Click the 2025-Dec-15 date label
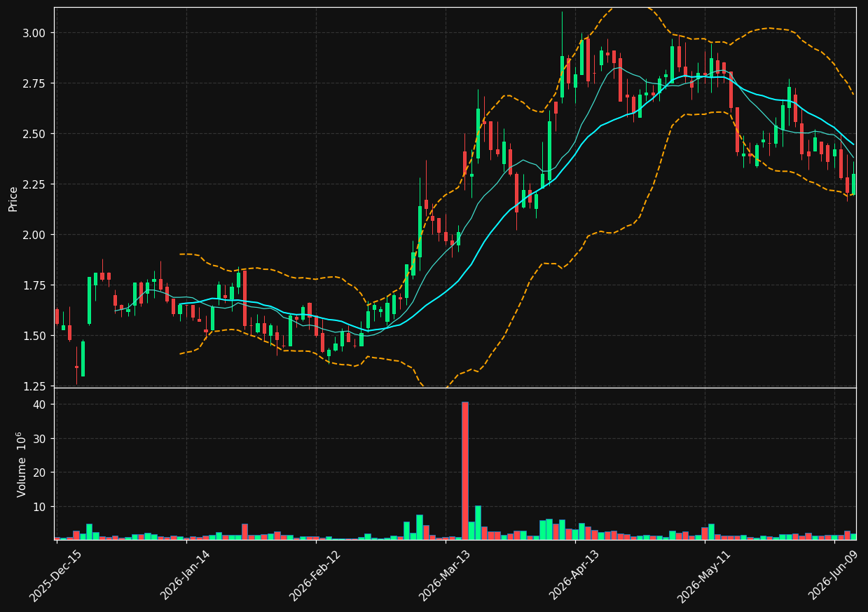This screenshot has width=868, height=612. click(55, 576)
